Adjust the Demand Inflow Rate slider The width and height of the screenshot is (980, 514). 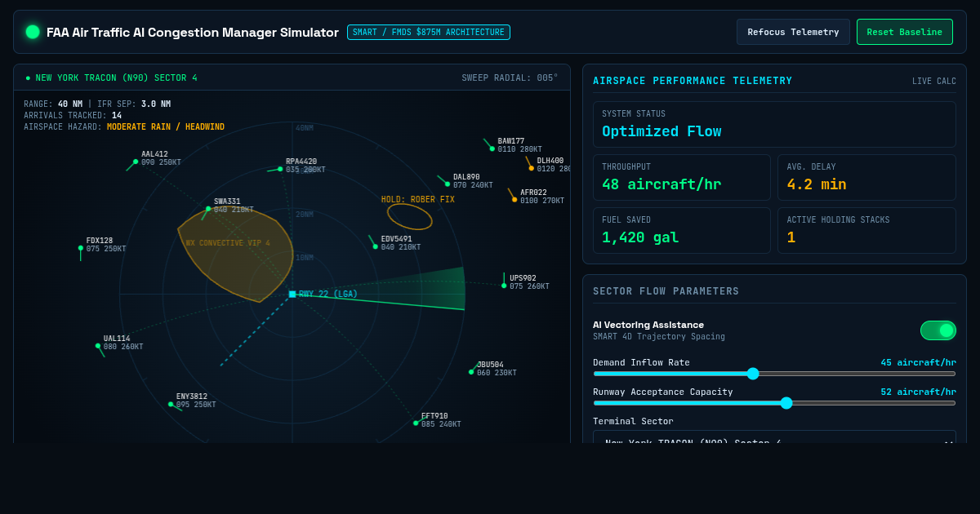click(774, 374)
